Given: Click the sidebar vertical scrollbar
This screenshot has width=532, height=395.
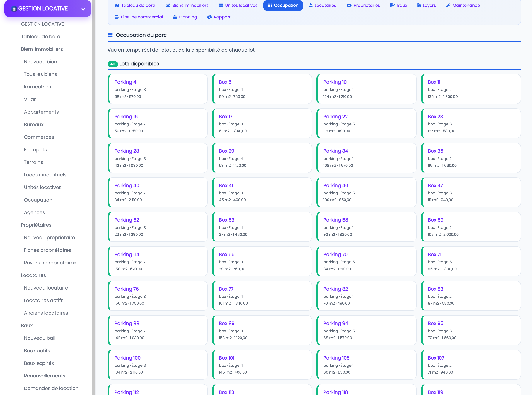Looking at the screenshot, I should pyautogui.click(x=93, y=197).
